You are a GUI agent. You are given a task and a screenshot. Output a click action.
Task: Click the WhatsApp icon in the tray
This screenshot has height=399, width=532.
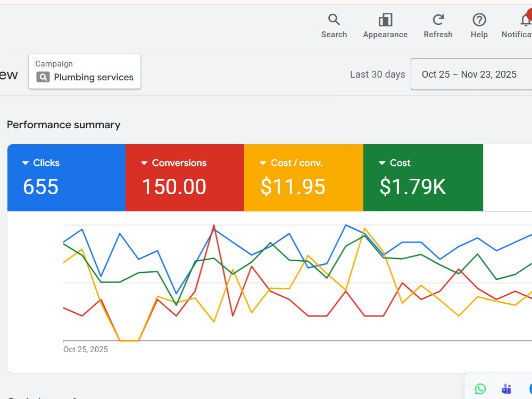(x=480, y=388)
